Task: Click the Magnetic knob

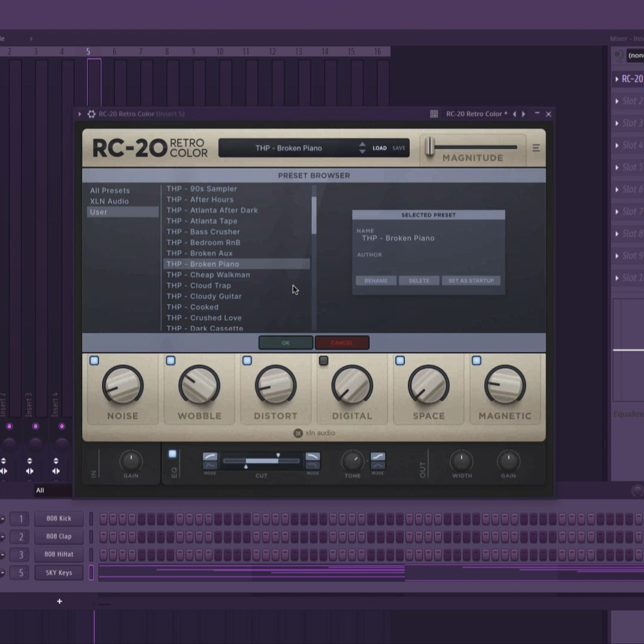Action: 505,385
